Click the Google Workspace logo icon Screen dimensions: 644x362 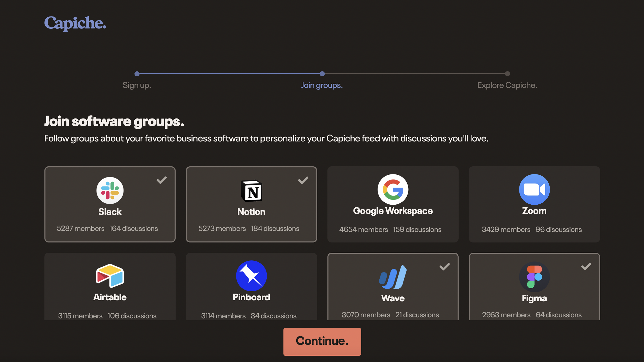pyautogui.click(x=393, y=189)
